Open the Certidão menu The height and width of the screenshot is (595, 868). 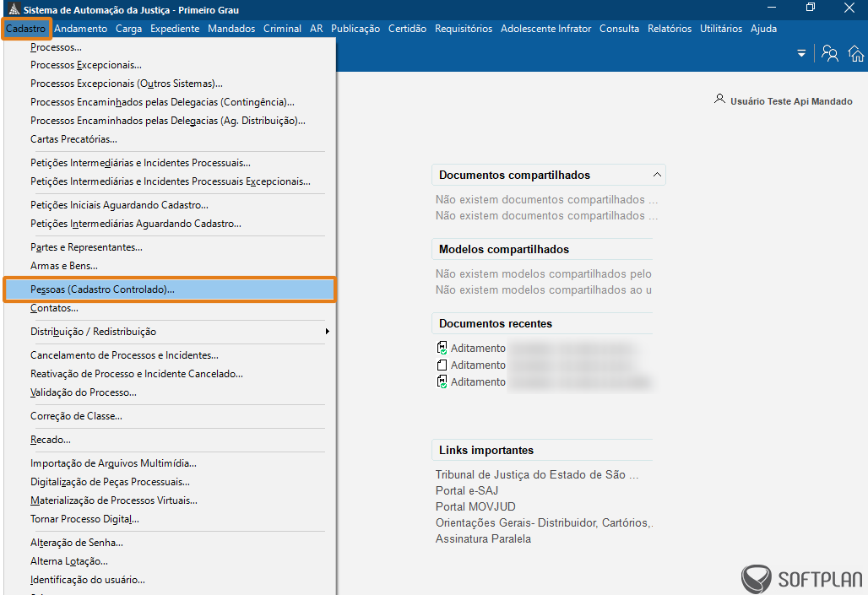pyautogui.click(x=408, y=28)
